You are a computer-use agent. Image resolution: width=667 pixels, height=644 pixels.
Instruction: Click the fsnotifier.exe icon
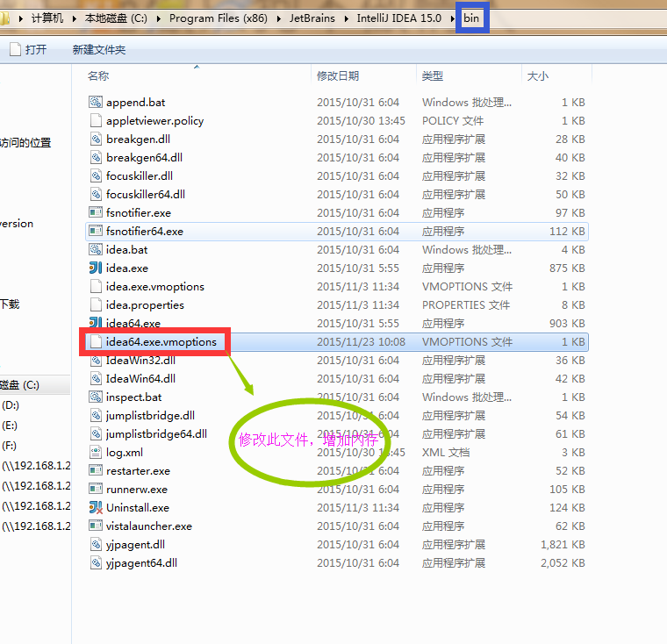pos(96,212)
